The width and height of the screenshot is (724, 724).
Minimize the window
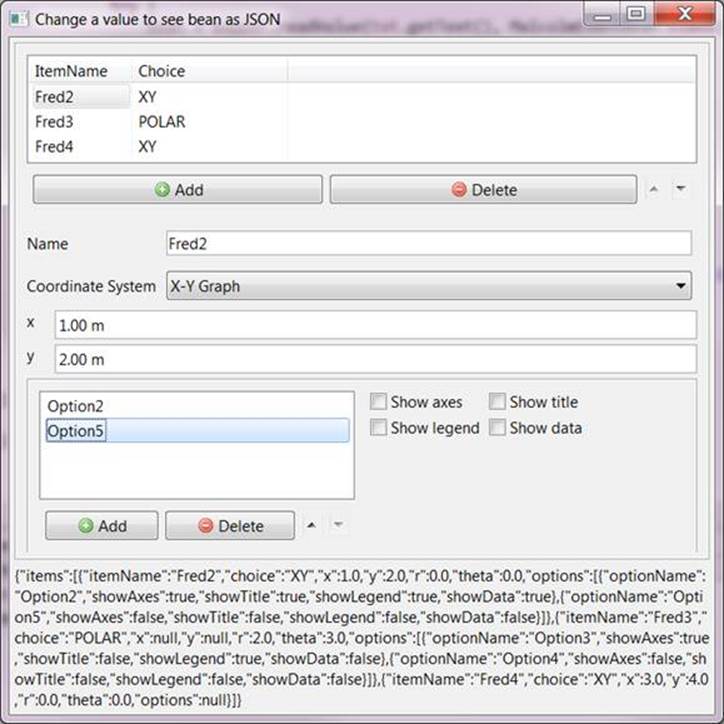coord(602,16)
